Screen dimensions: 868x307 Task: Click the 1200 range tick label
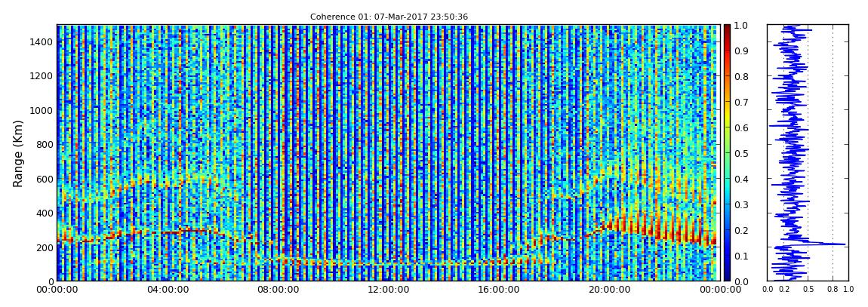[42, 76]
